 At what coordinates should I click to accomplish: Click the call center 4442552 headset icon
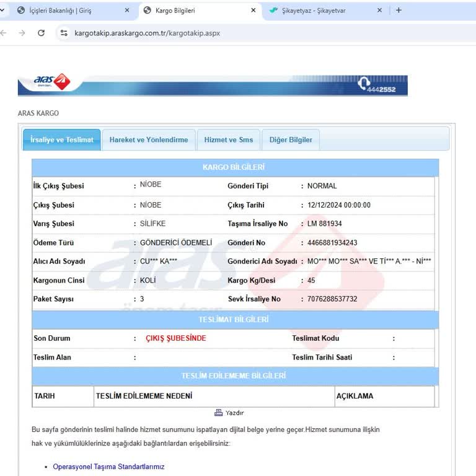tap(364, 83)
